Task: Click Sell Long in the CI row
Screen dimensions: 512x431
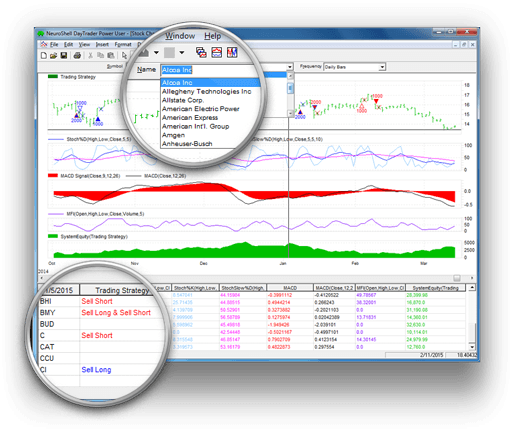Action: click(96, 370)
